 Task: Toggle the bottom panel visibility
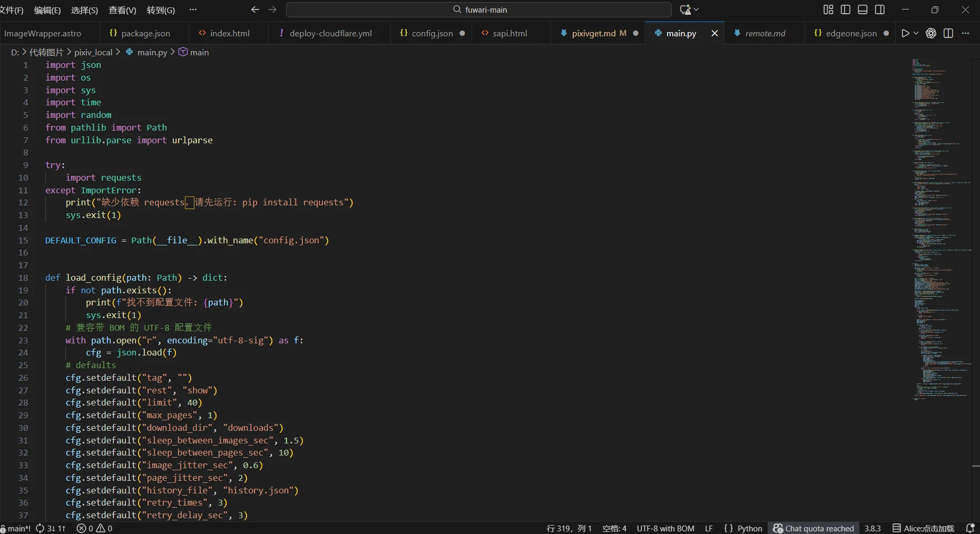pos(863,9)
